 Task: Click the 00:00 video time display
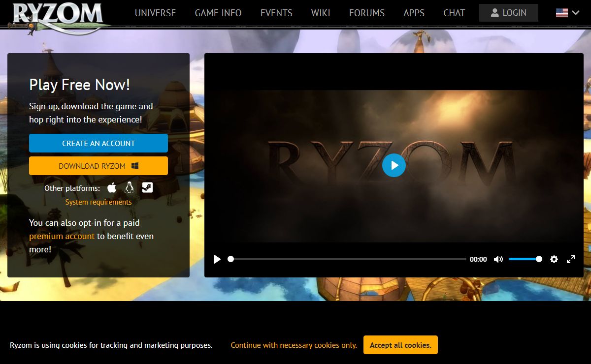(x=478, y=259)
